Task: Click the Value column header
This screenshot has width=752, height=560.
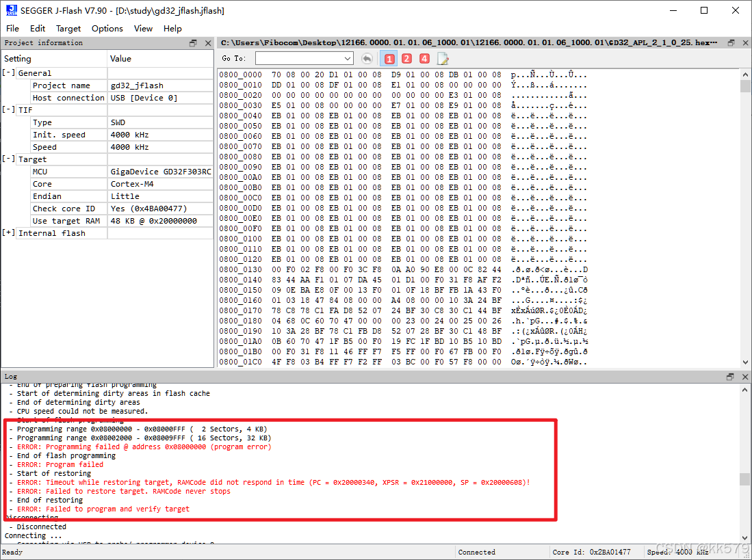Action: click(x=160, y=58)
